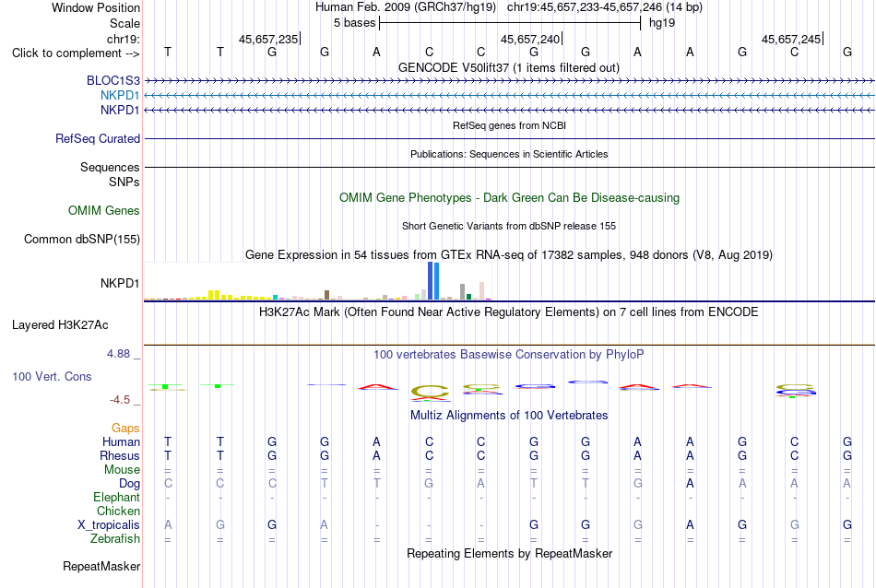
Task: Click the GTEx Gene Expression track title
Action: [x=509, y=254]
